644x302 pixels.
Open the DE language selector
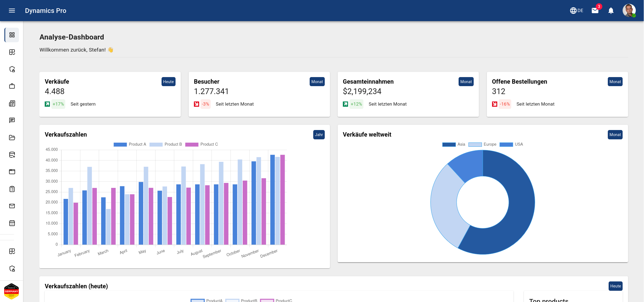[577, 11]
